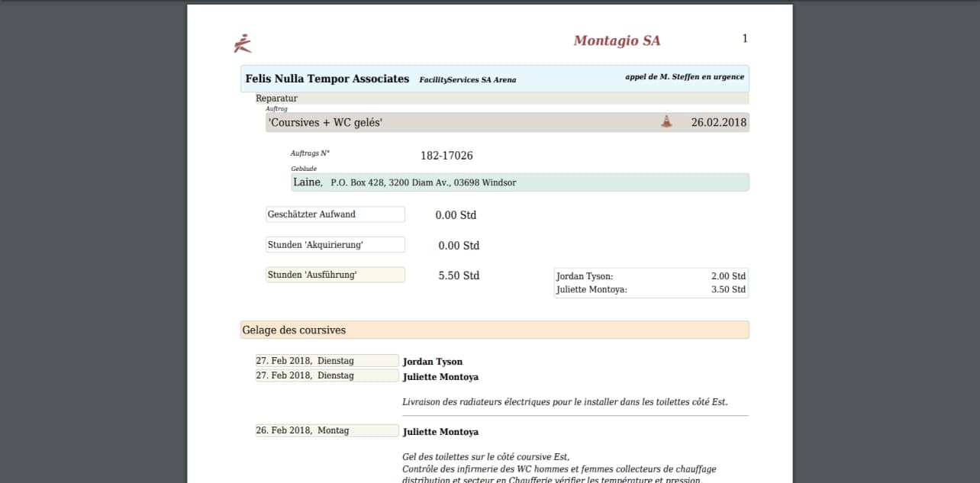The height and width of the screenshot is (483, 980).
Task: Click the Stunden 'Ausführung' label box
Action: click(334, 275)
